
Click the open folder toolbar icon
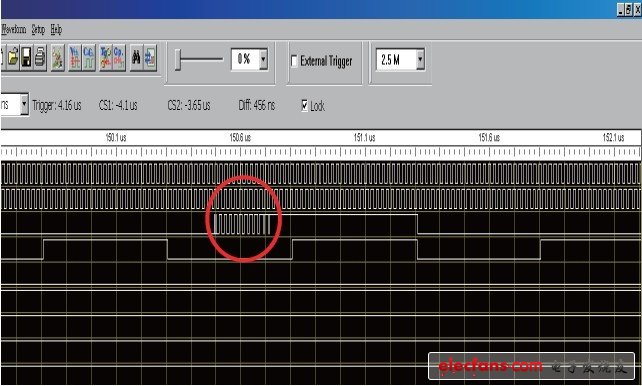coord(13,58)
